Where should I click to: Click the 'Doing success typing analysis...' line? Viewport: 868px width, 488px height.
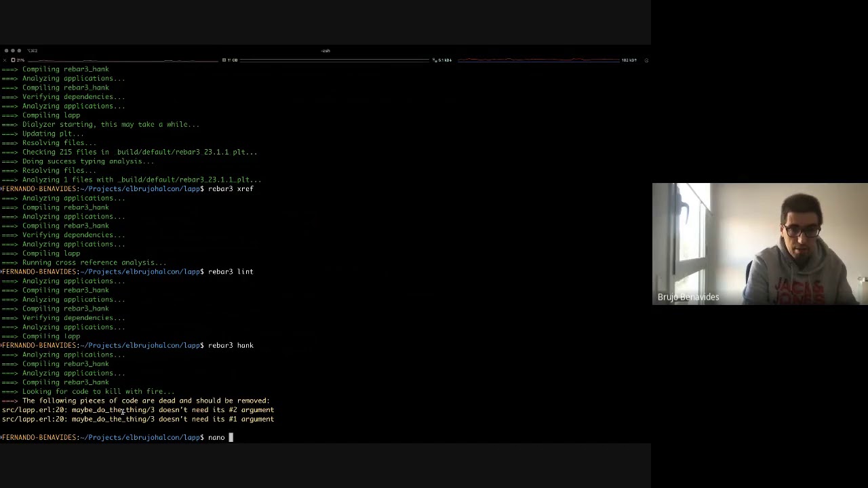[78, 161]
